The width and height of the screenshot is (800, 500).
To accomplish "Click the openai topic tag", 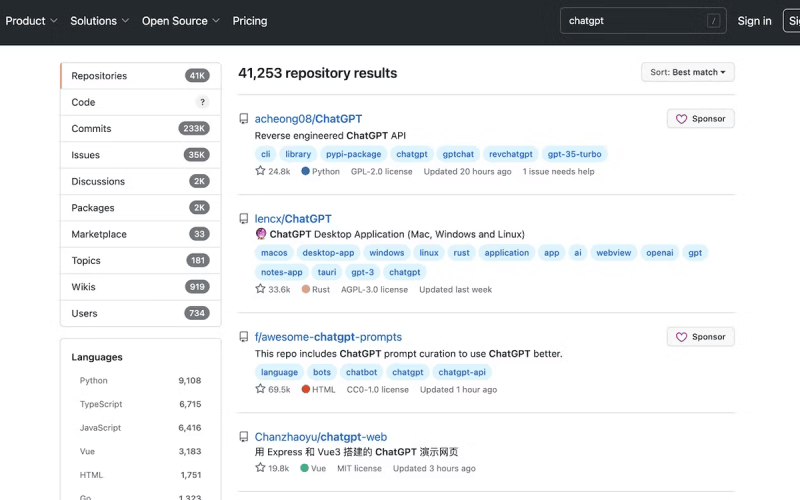I will click(660, 253).
